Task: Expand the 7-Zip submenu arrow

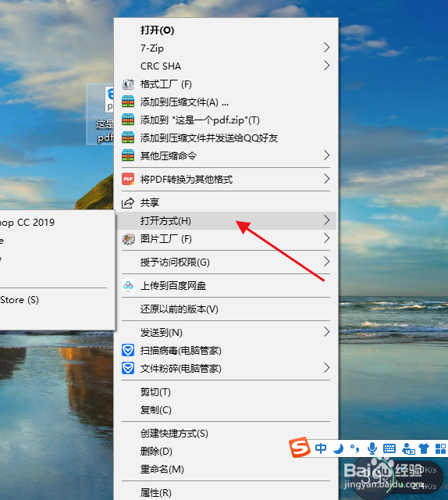Action: pos(326,48)
